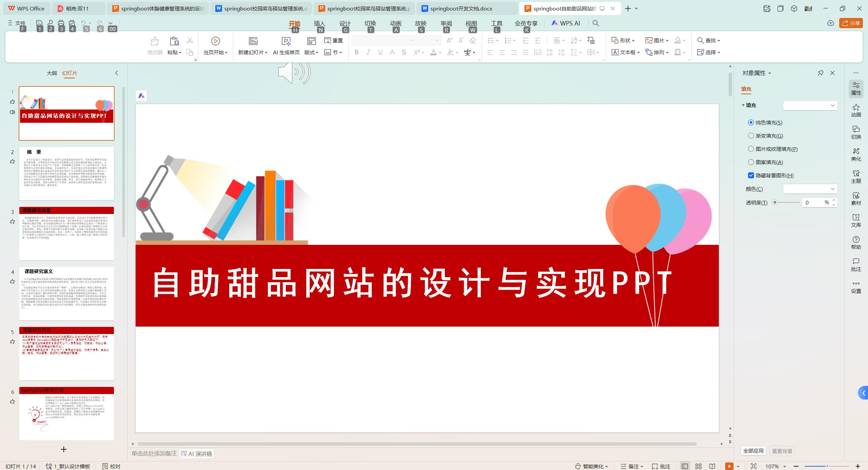Select 图片或纹理填充 radio option
868x470 pixels.
751,149
